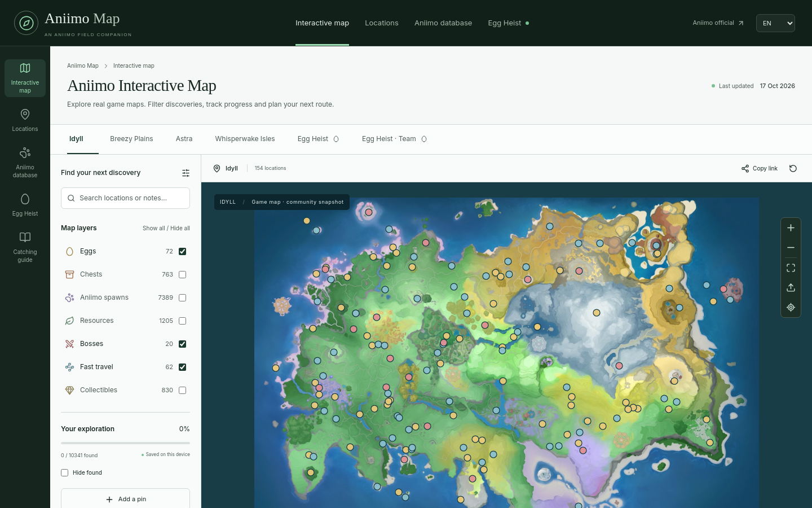Uncheck the Bosses layer checkbox
The image size is (812, 508).
pyautogui.click(x=182, y=344)
